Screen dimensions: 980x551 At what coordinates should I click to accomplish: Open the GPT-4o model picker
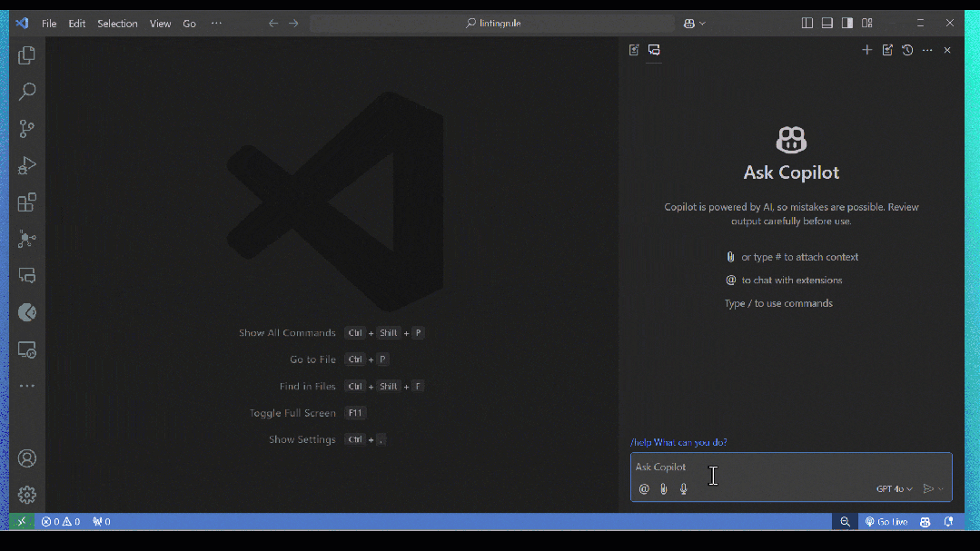coord(893,488)
